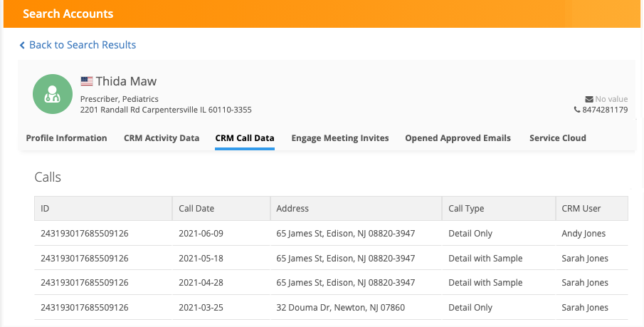Click the Call Type column header
This screenshot has height=327, width=644.
coord(466,209)
